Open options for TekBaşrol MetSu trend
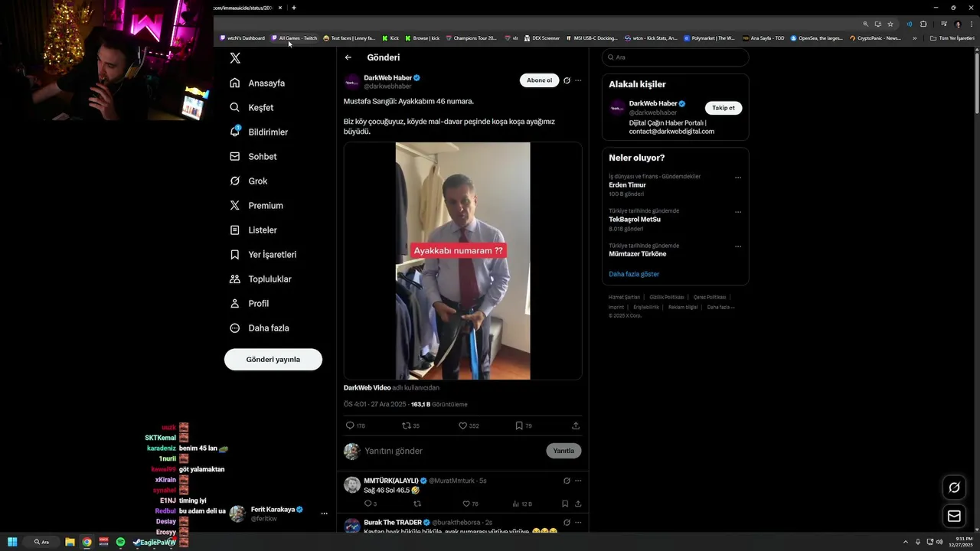Screen dimensions: 980x551 pyautogui.click(x=738, y=212)
